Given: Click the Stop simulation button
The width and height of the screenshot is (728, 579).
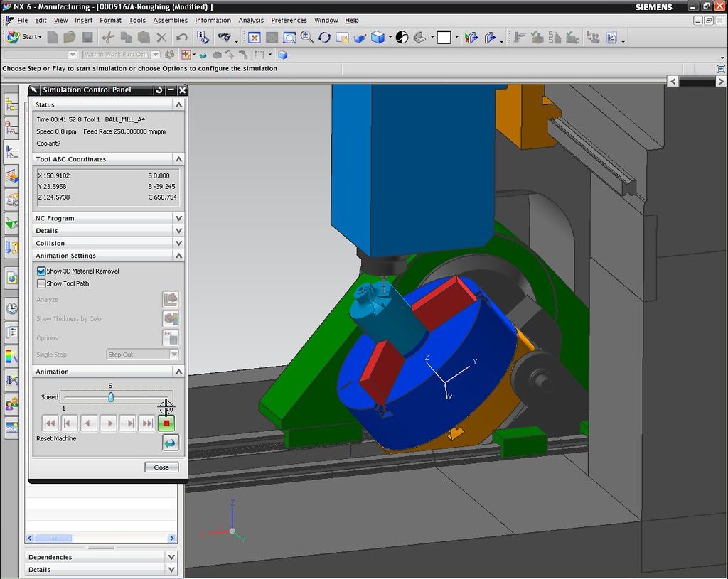Looking at the screenshot, I should pyautogui.click(x=166, y=423).
